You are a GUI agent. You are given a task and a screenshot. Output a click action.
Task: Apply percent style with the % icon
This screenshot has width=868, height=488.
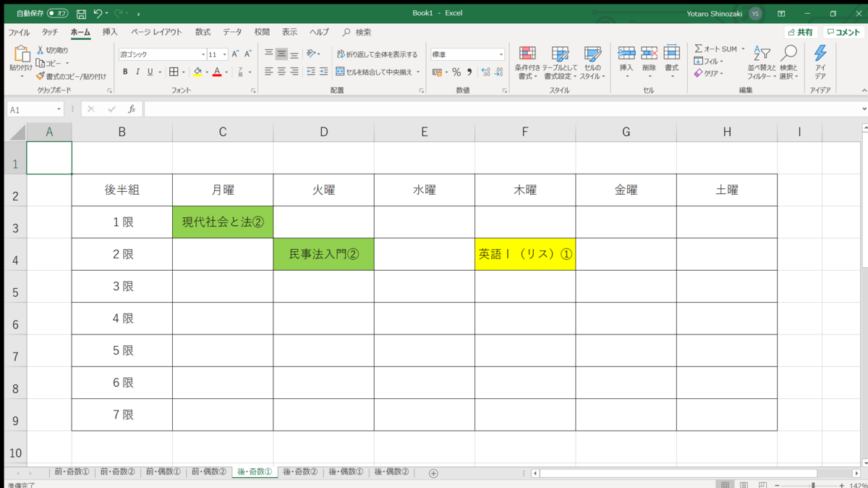point(456,72)
